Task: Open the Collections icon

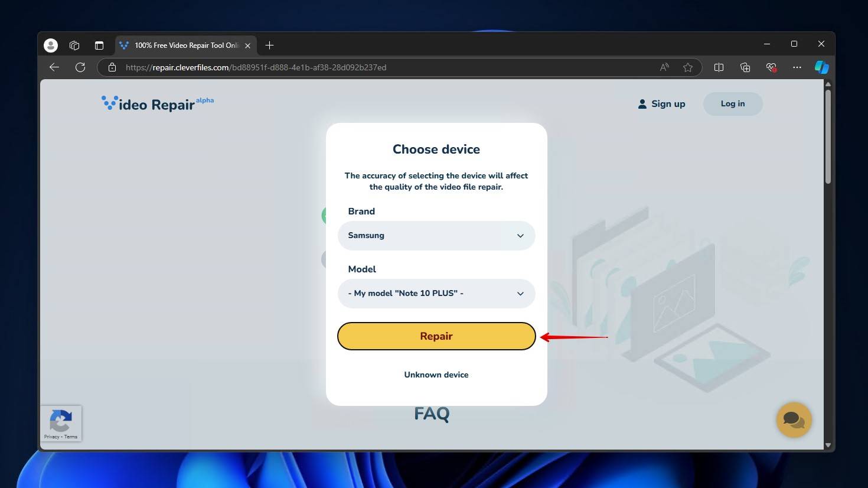Action: (x=745, y=67)
